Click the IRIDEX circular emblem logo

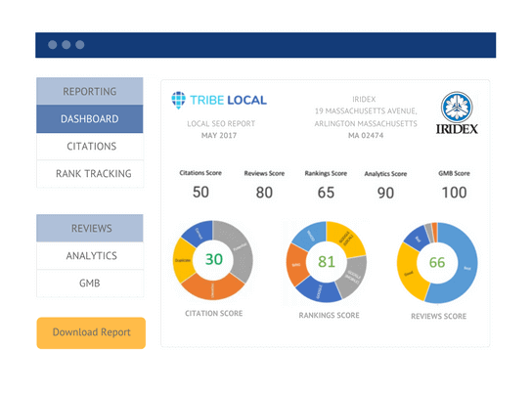[457, 108]
